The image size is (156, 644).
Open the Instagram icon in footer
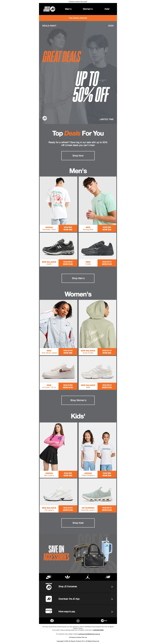coord(78,621)
